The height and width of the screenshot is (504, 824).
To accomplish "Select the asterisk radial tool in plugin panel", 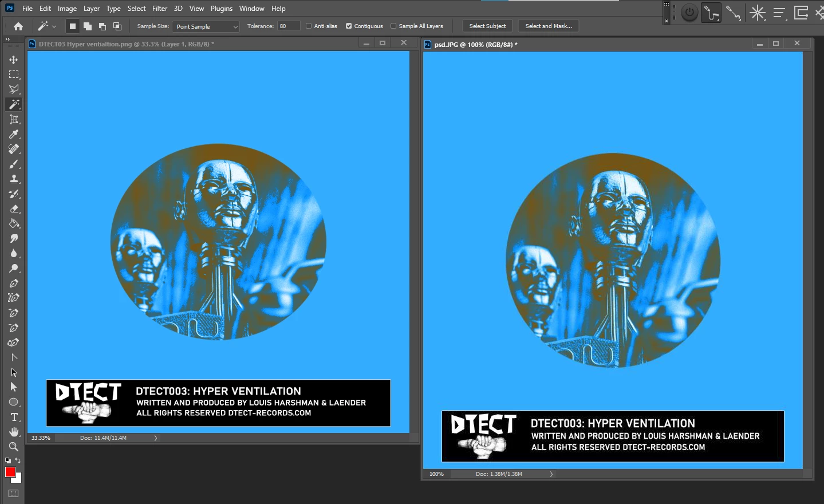I will 757,13.
